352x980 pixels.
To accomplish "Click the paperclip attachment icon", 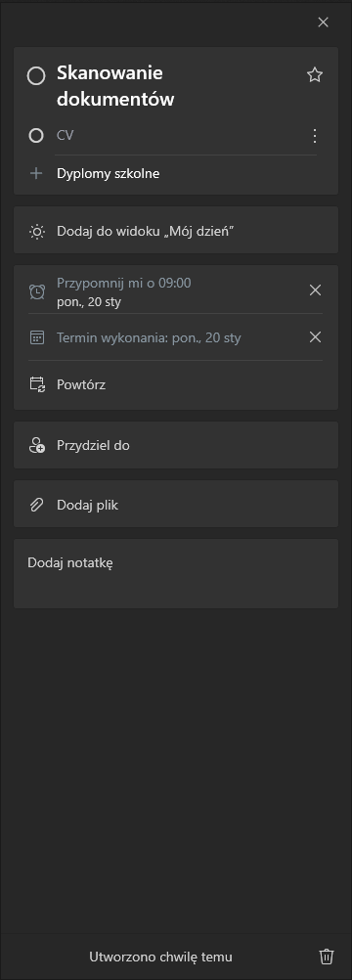I will (37, 505).
